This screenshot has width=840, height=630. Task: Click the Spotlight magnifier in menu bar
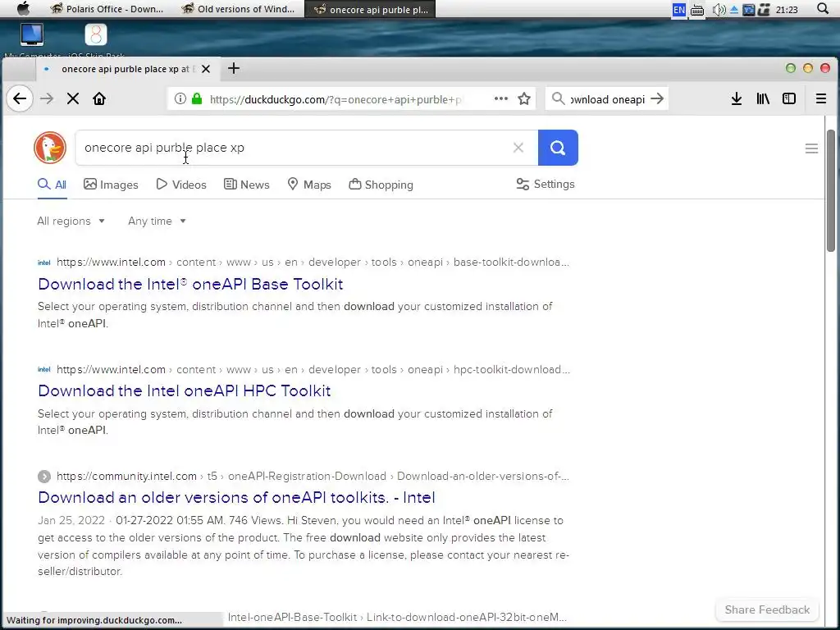(823, 8)
